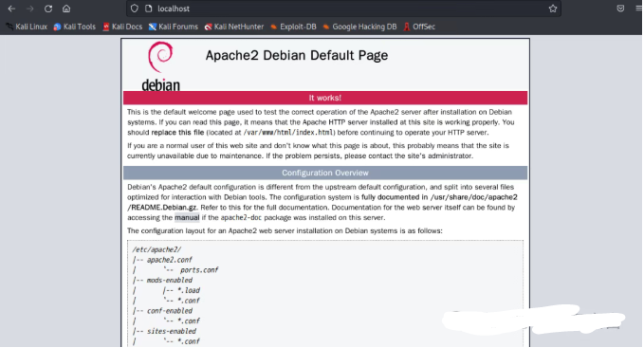Viewport: 644px width, 348px height.
Task: Open the browser home page
Action: click(x=66, y=9)
